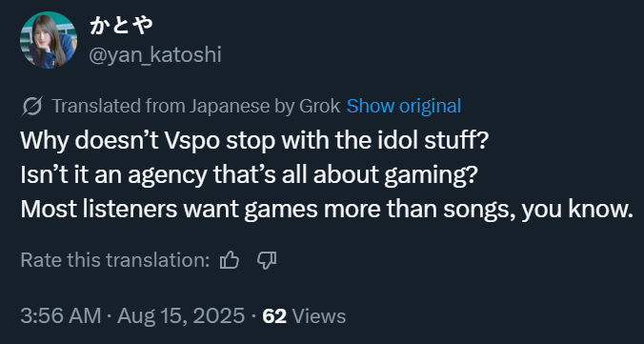Click the Show original link
644x344 pixels.
[x=404, y=107]
